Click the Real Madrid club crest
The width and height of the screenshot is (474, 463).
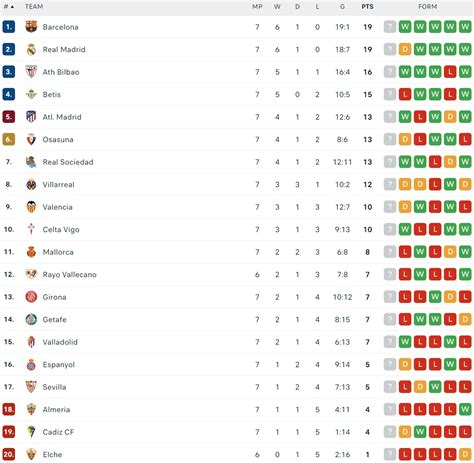pyautogui.click(x=31, y=49)
